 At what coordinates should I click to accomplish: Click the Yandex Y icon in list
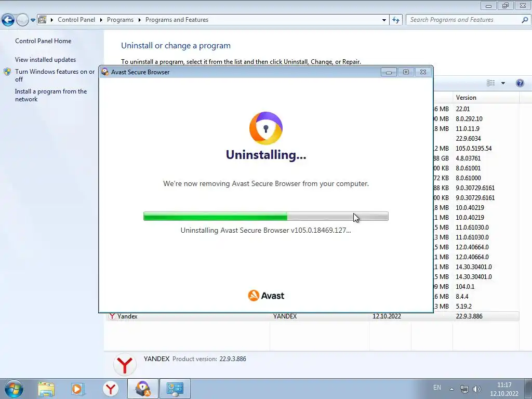tap(112, 316)
